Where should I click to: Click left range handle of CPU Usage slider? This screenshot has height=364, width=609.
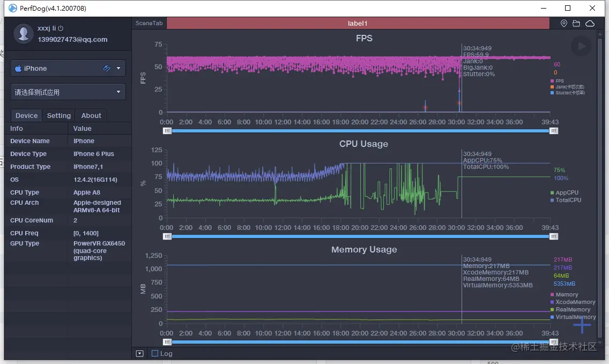tap(167, 236)
